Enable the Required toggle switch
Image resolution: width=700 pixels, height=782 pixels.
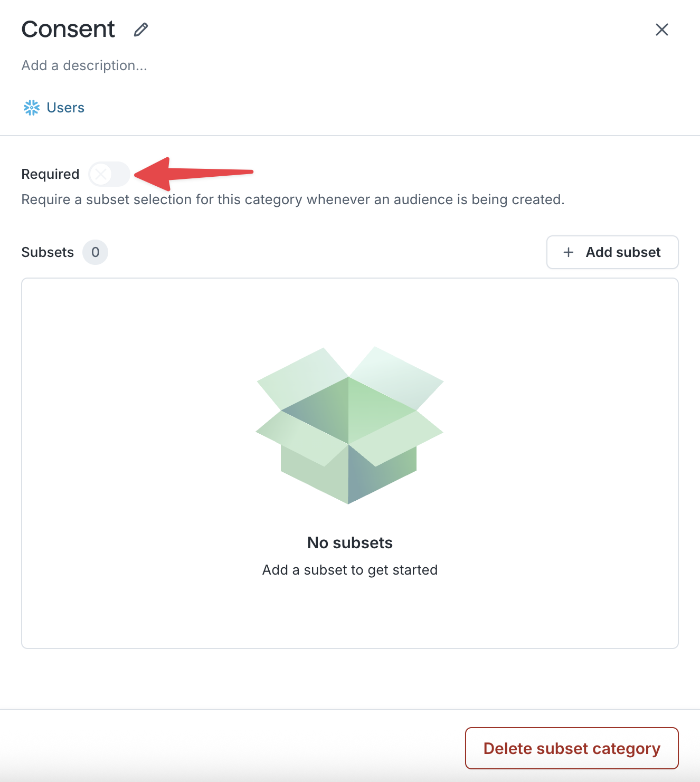(109, 174)
